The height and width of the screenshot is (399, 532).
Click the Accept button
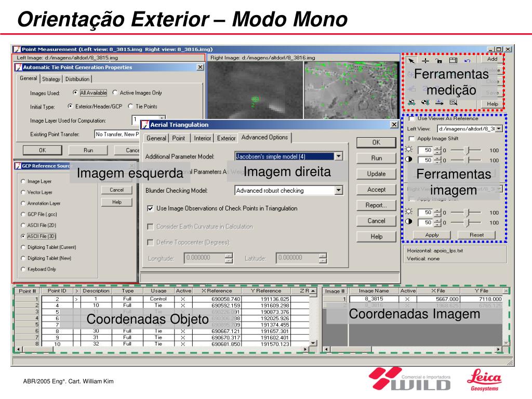[376, 190]
